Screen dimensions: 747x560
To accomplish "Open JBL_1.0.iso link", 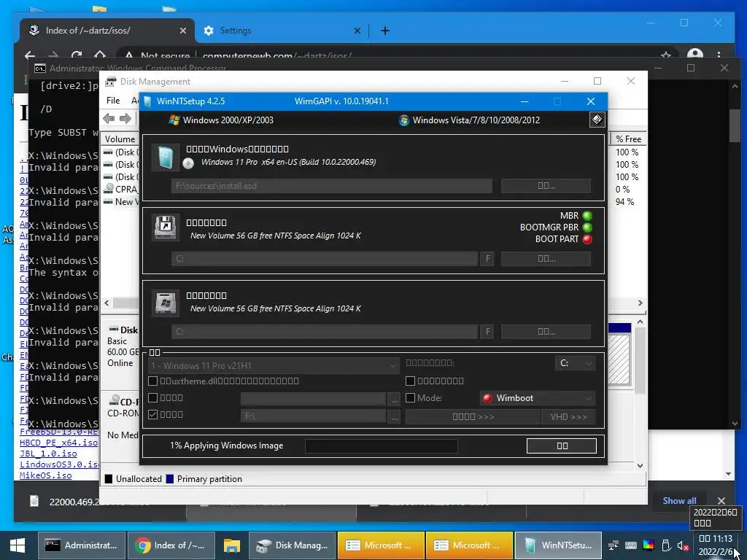I will 48,454.
